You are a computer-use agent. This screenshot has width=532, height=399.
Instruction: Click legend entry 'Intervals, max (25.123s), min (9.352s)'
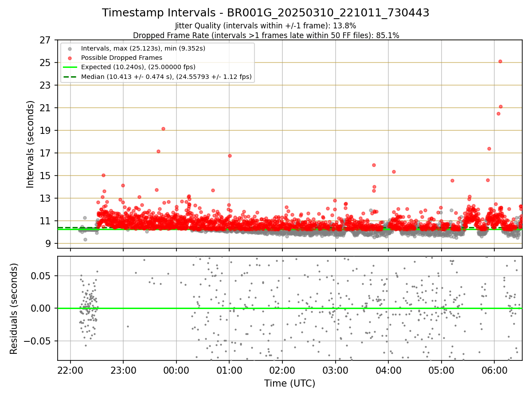pyautogui.click(x=143, y=48)
